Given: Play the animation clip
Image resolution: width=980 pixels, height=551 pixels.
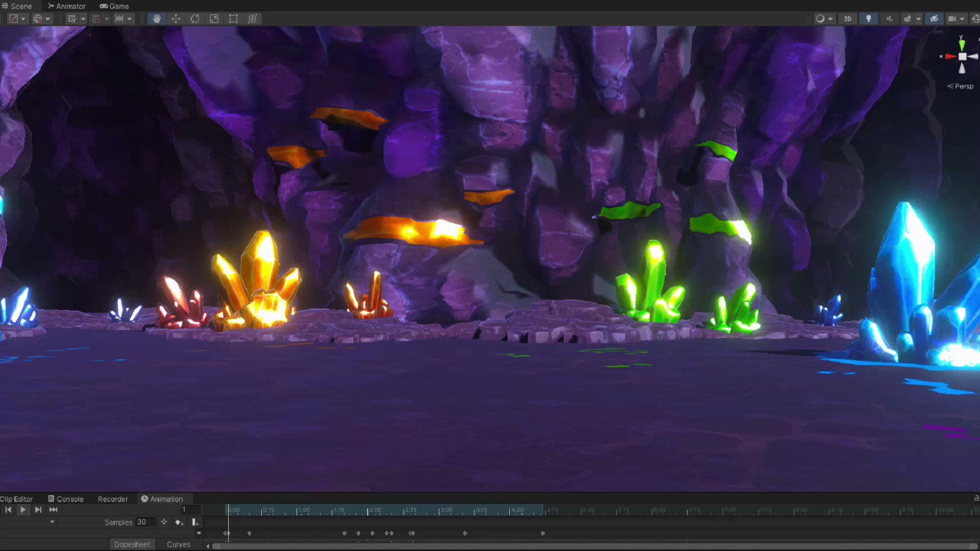Looking at the screenshot, I should [x=23, y=510].
